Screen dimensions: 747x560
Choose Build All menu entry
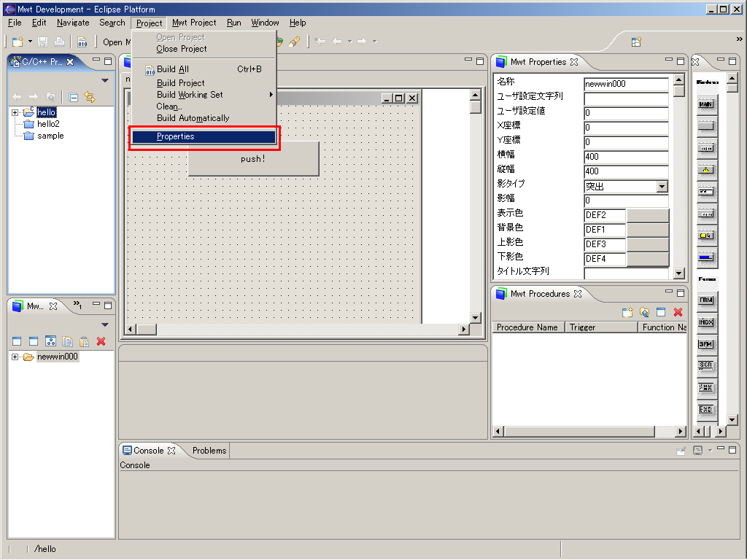[x=204, y=69]
